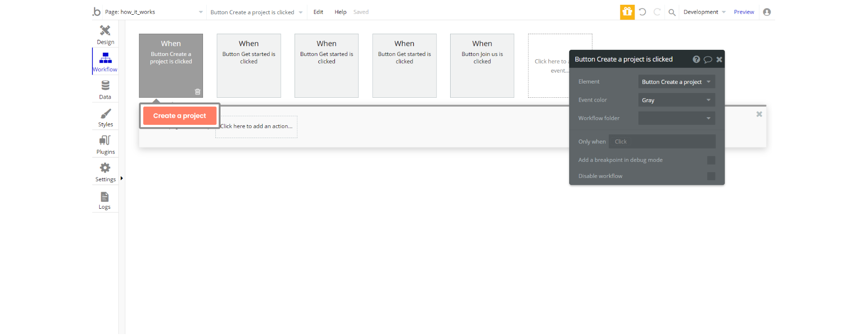
Task: Select first Button Get started event
Action: 249,65
